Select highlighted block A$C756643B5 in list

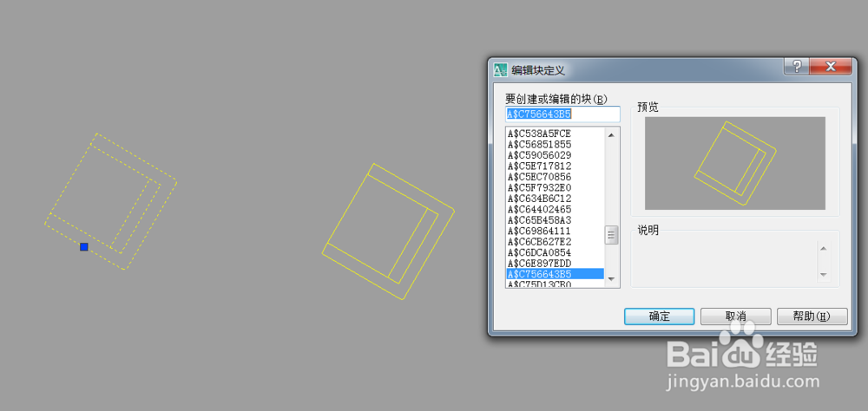555,274
